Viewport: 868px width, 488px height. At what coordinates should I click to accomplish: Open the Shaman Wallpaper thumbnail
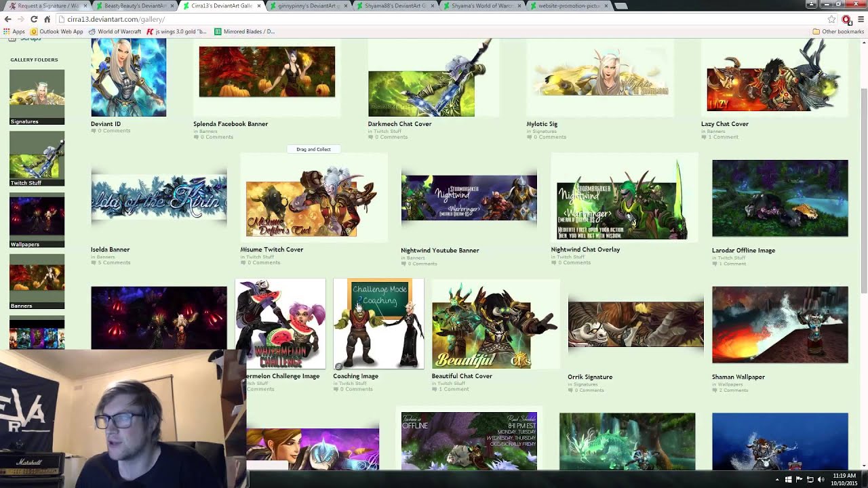(780, 325)
